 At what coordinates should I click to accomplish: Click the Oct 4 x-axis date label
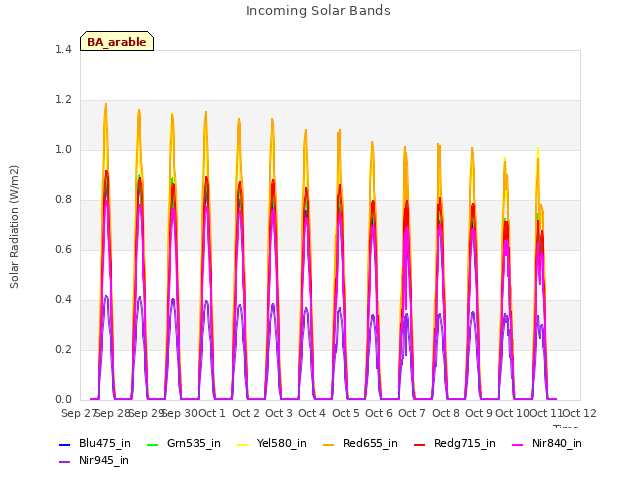(312, 413)
